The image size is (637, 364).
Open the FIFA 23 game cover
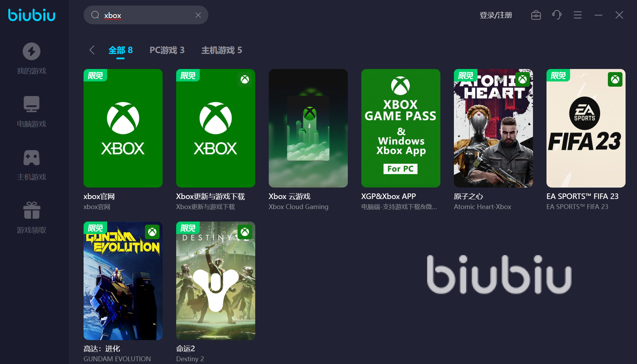click(x=586, y=128)
